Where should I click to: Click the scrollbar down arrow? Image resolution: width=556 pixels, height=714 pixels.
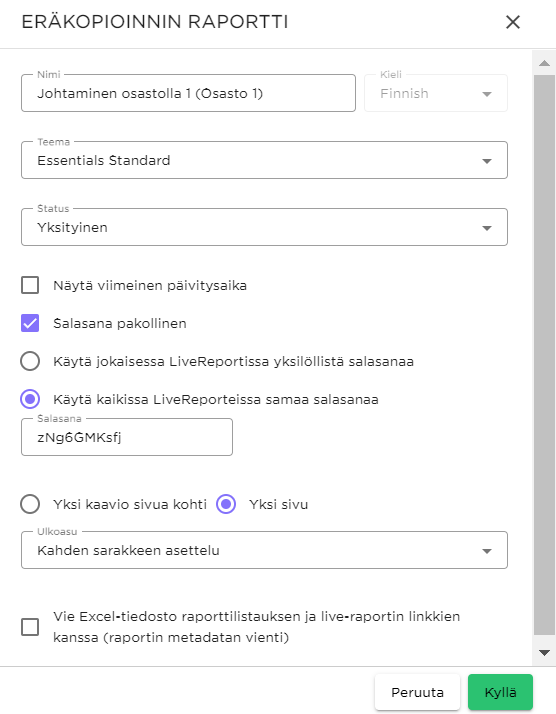click(x=544, y=653)
